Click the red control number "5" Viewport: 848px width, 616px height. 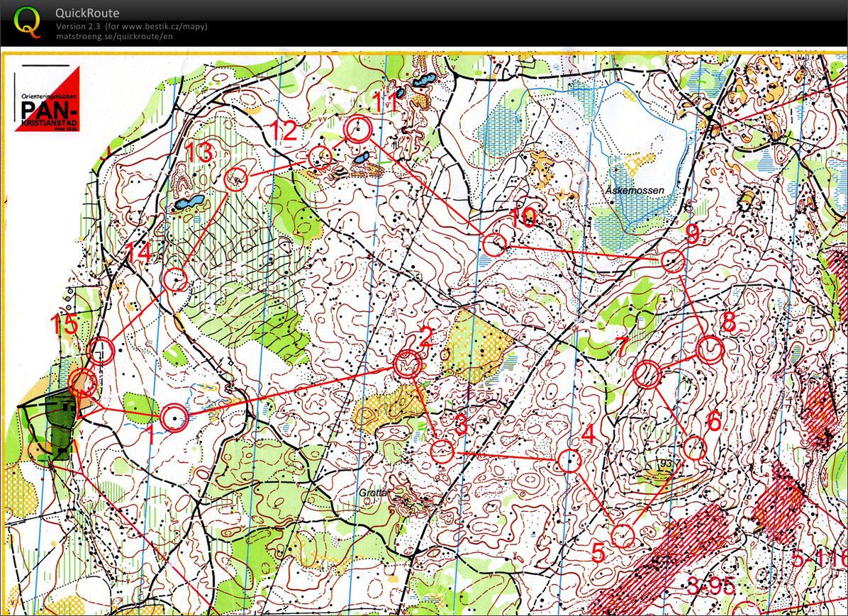(x=598, y=553)
